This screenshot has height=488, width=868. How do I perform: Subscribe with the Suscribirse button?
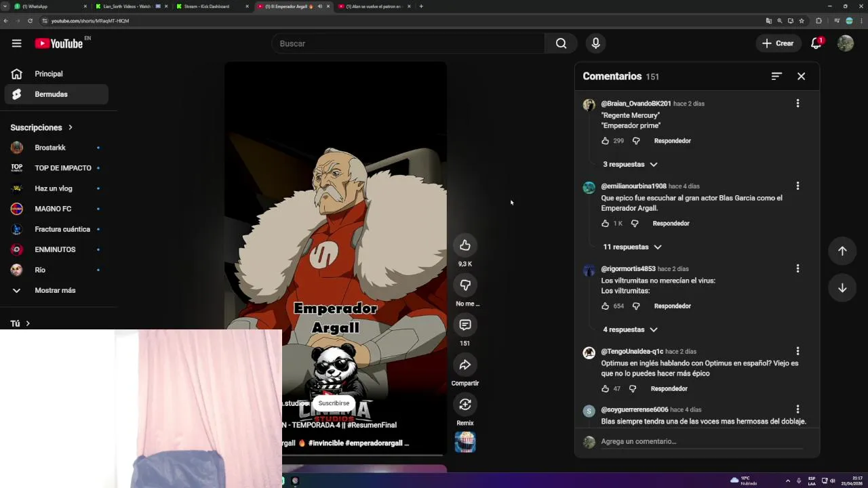[334, 403]
